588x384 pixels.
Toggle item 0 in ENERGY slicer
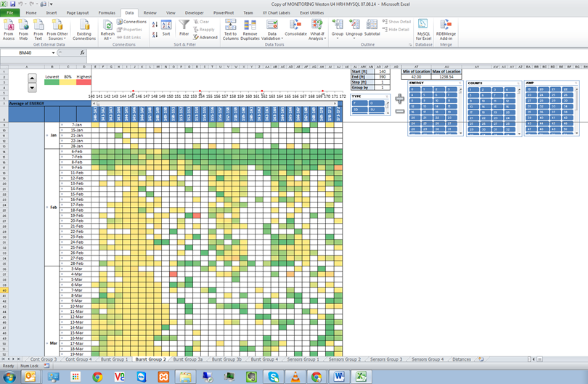pos(415,89)
